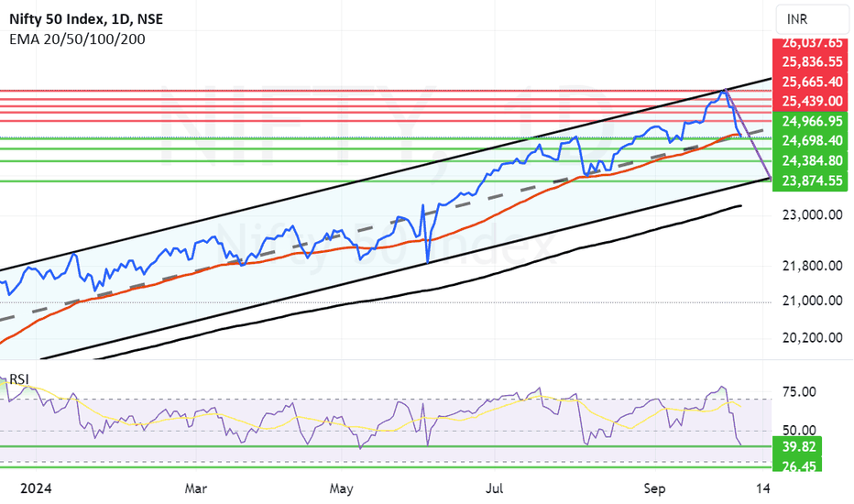Click the EMA 20/50/100/200 indicator label

pos(77,39)
